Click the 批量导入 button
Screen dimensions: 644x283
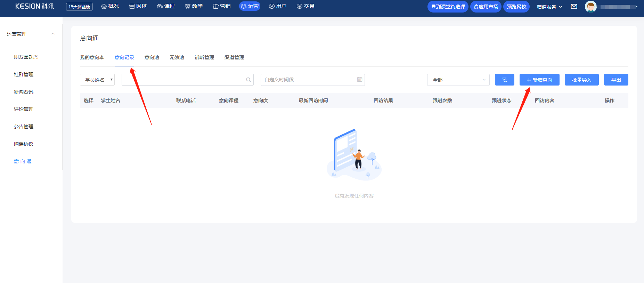(582, 80)
